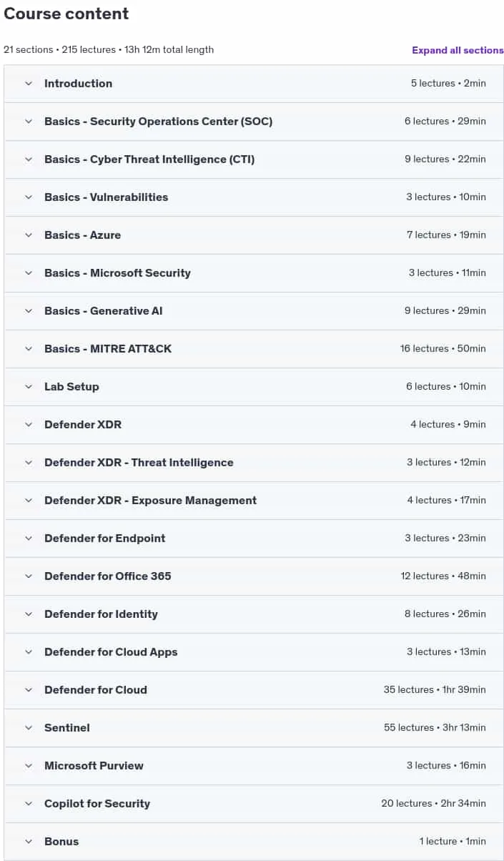The image size is (504, 861).
Task: Expand chevron beside Basics - Vulnerabilities
Action: tap(29, 197)
